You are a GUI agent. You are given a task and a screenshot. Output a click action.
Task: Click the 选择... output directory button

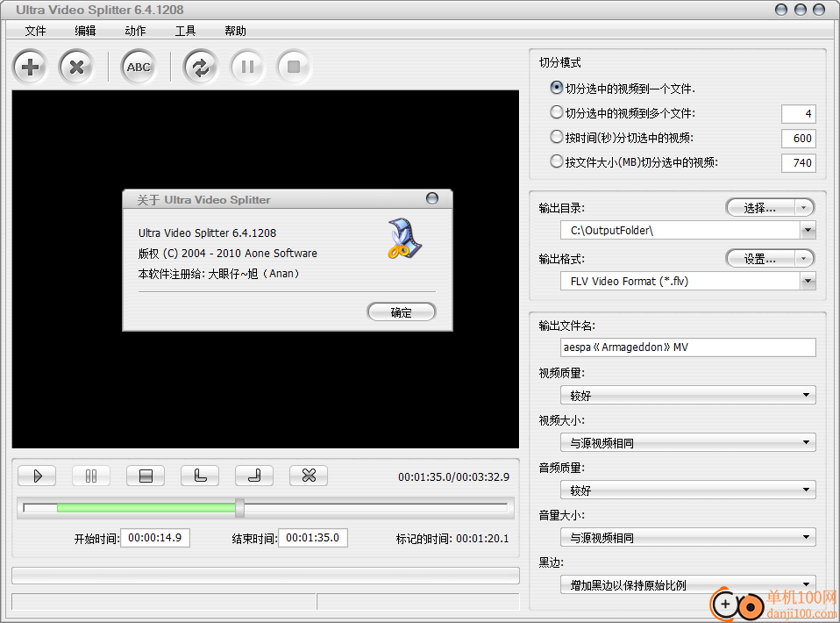(x=760, y=208)
